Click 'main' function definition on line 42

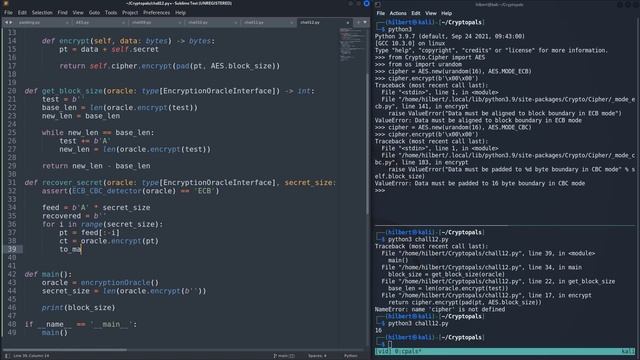click(x=51, y=274)
